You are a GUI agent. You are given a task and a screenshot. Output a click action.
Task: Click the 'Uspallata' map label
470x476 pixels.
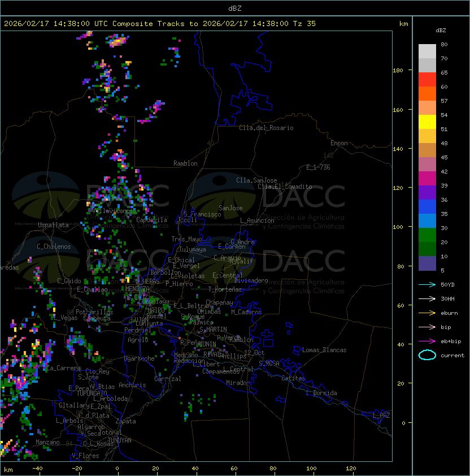pos(53,225)
